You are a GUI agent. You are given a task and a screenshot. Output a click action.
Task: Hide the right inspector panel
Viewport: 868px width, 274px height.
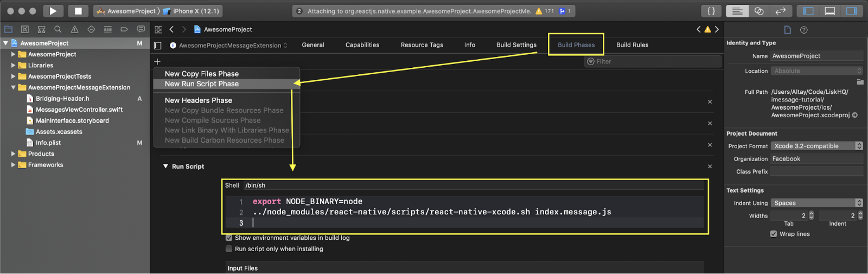(852, 11)
